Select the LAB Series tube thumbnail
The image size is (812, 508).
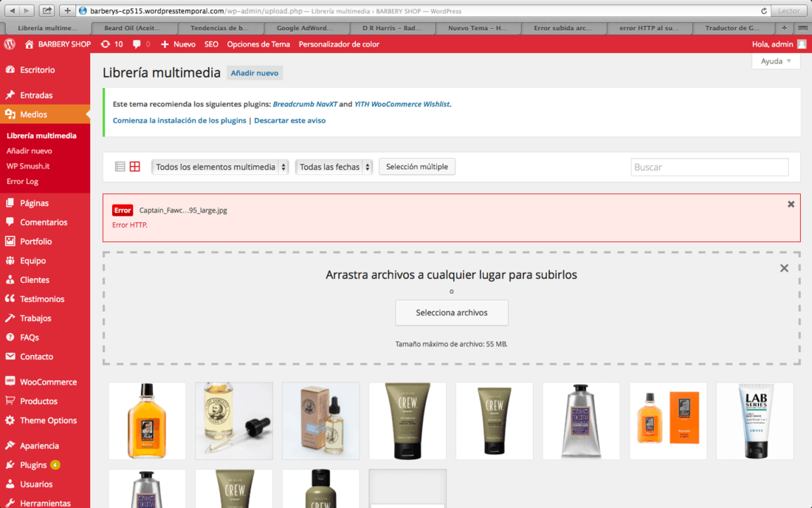(755, 421)
